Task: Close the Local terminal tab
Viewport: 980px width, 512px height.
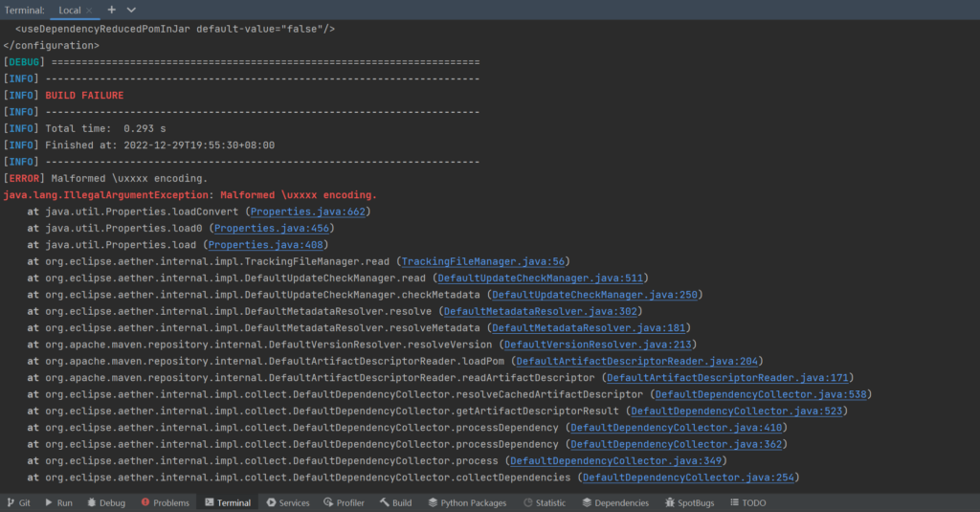Action: pyautogui.click(x=89, y=10)
